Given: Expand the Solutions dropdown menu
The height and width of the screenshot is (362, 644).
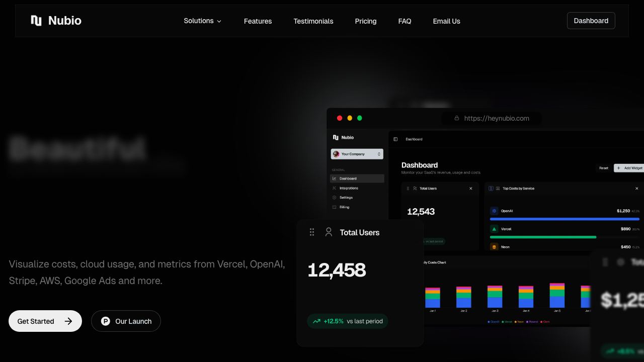Looking at the screenshot, I should [x=202, y=21].
